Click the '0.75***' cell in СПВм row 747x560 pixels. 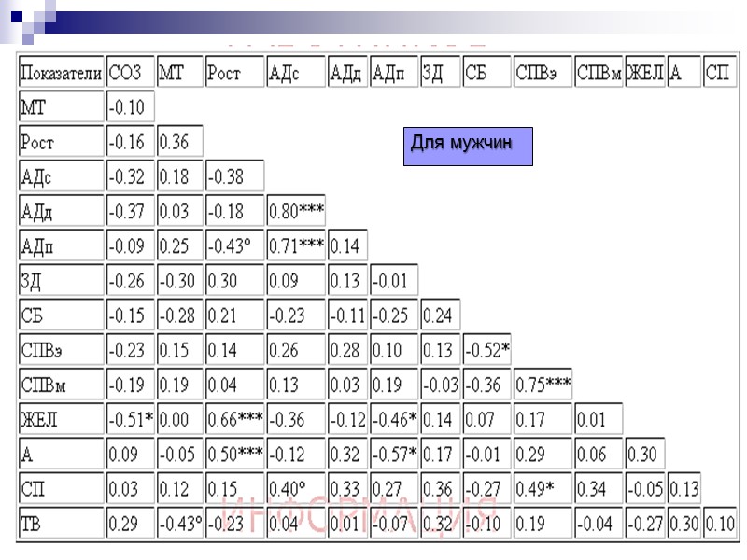pos(543,385)
